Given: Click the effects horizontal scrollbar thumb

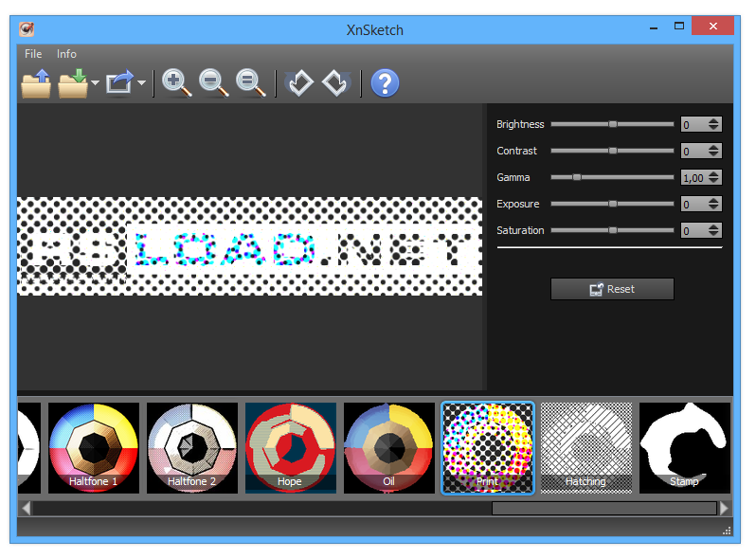Looking at the screenshot, I should [603, 509].
